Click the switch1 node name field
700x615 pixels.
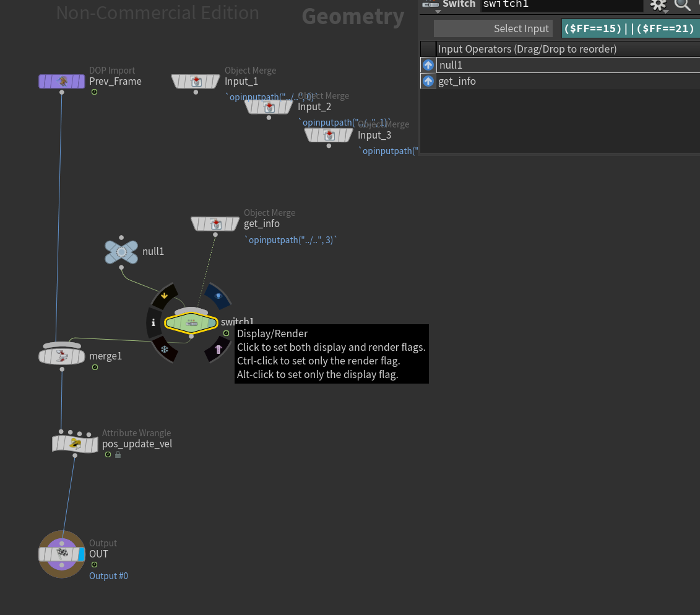(x=561, y=4)
